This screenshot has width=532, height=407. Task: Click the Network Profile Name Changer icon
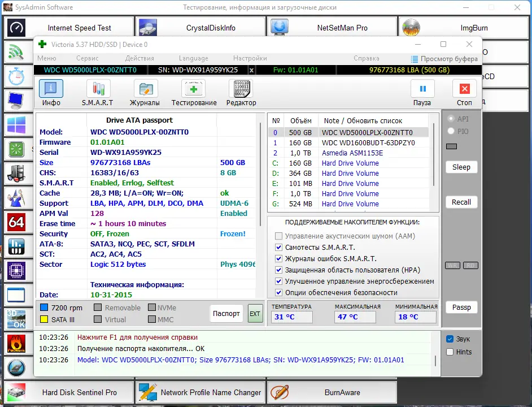[147, 392]
